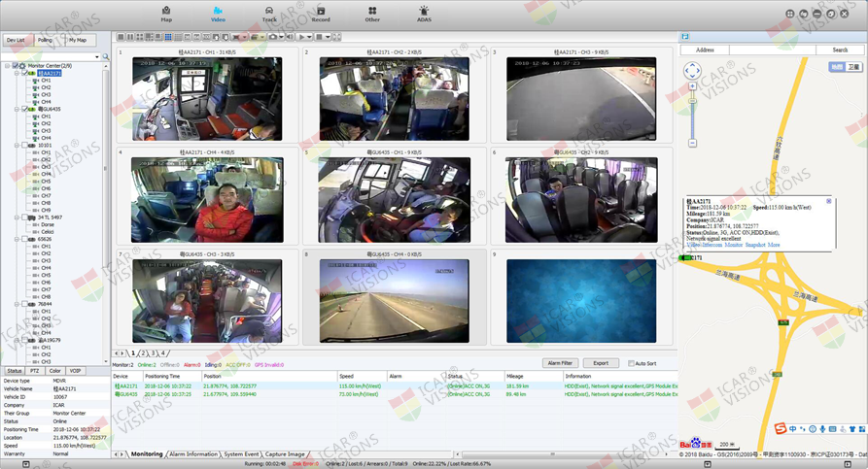Screen dimensions: 868x469
Task: Click the camera snapshot icon in video toolbar
Action: tap(272, 37)
